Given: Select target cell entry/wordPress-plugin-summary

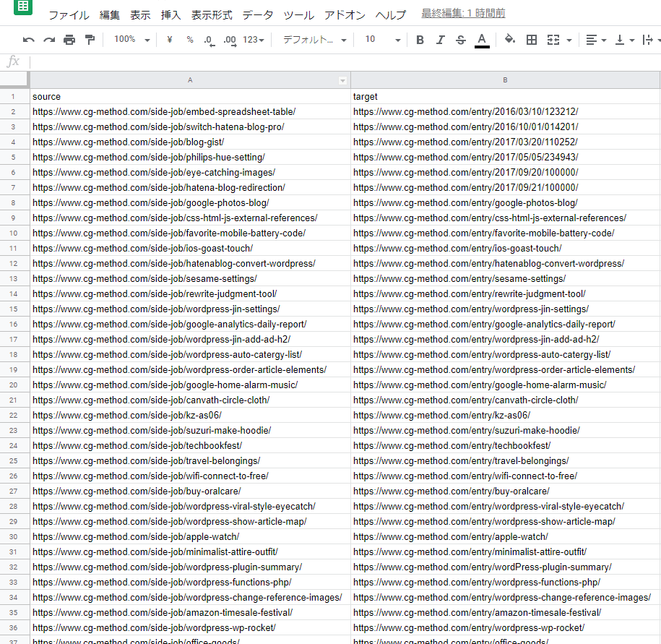Looking at the screenshot, I should point(505,567).
